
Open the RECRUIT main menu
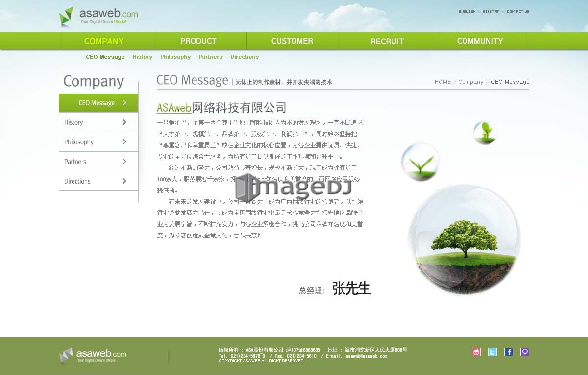[x=387, y=41]
